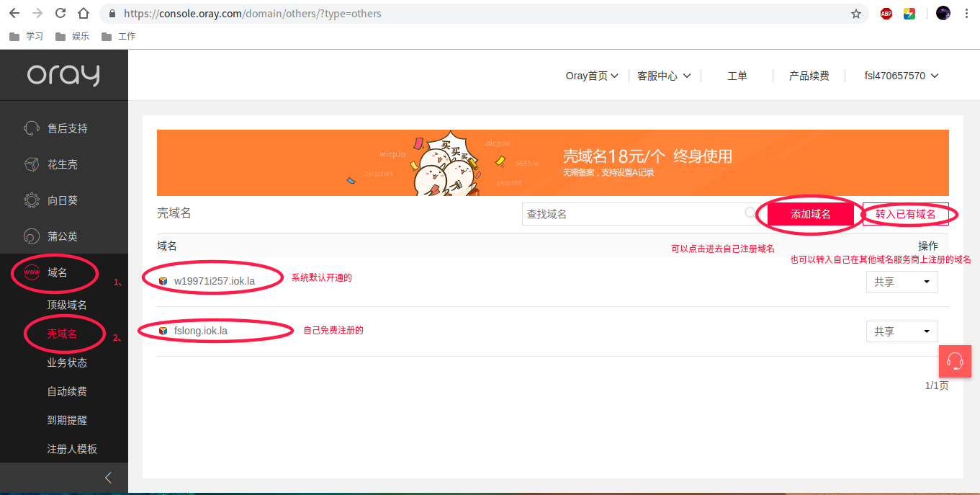This screenshot has height=495, width=980.
Task: Open the customer service headset widget
Action: [x=956, y=360]
